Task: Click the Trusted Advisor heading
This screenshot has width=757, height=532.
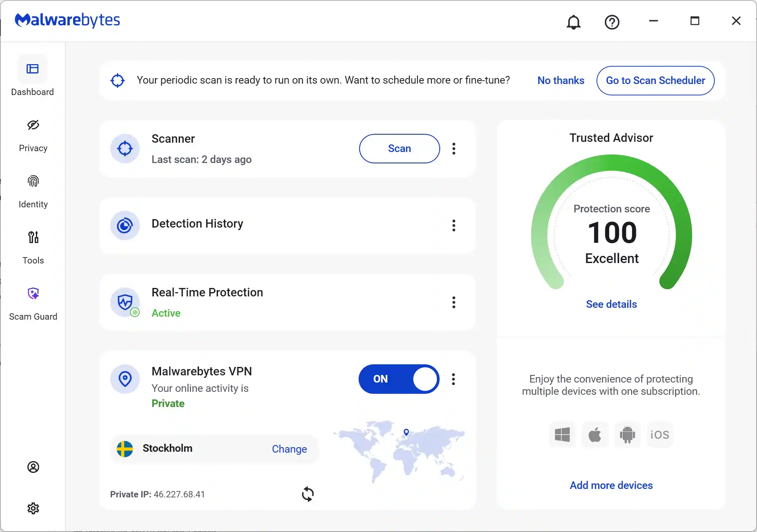Action: [611, 138]
